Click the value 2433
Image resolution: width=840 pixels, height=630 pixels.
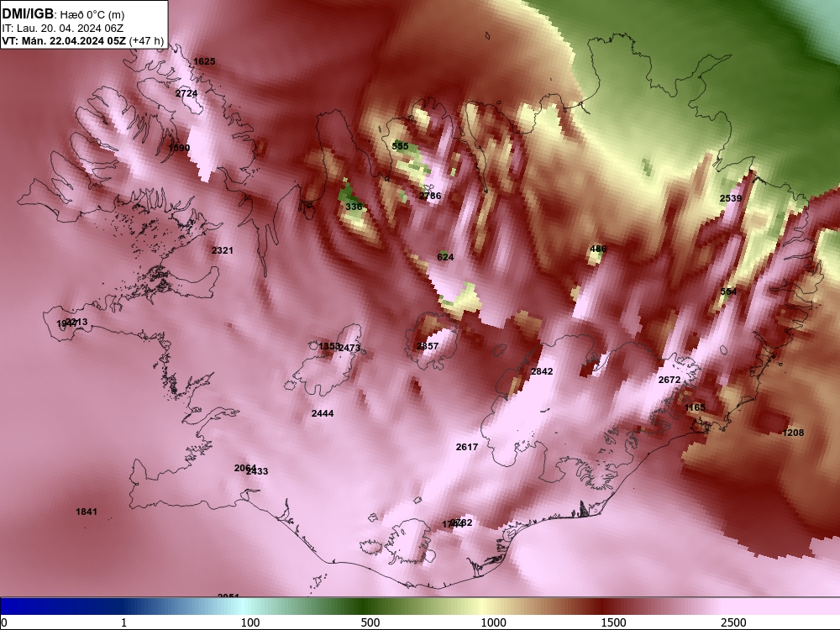(259, 471)
